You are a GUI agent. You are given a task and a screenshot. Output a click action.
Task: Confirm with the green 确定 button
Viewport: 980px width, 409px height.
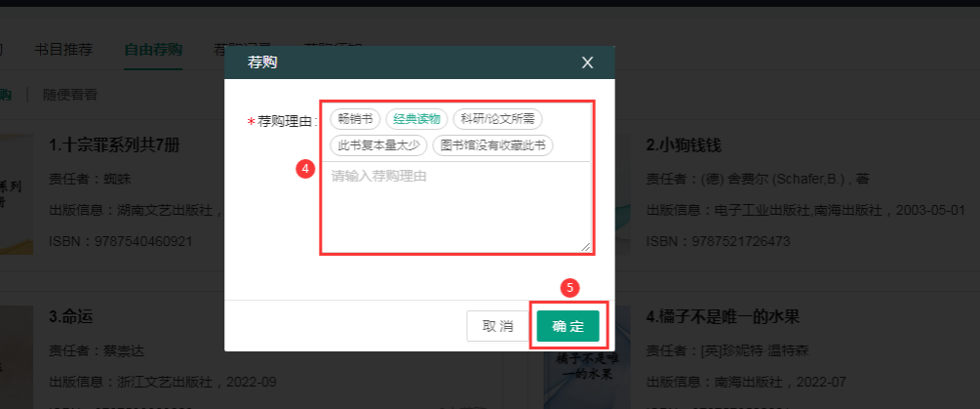568,326
